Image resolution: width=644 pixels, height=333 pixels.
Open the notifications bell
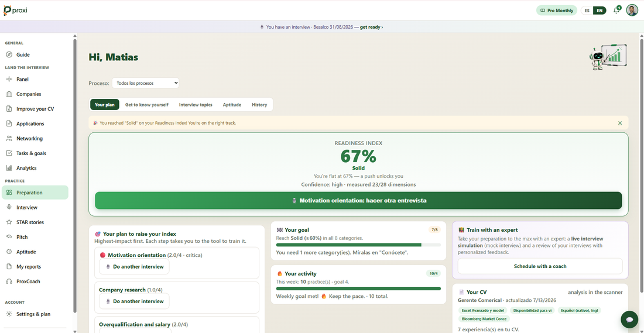(x=616, y=11)
